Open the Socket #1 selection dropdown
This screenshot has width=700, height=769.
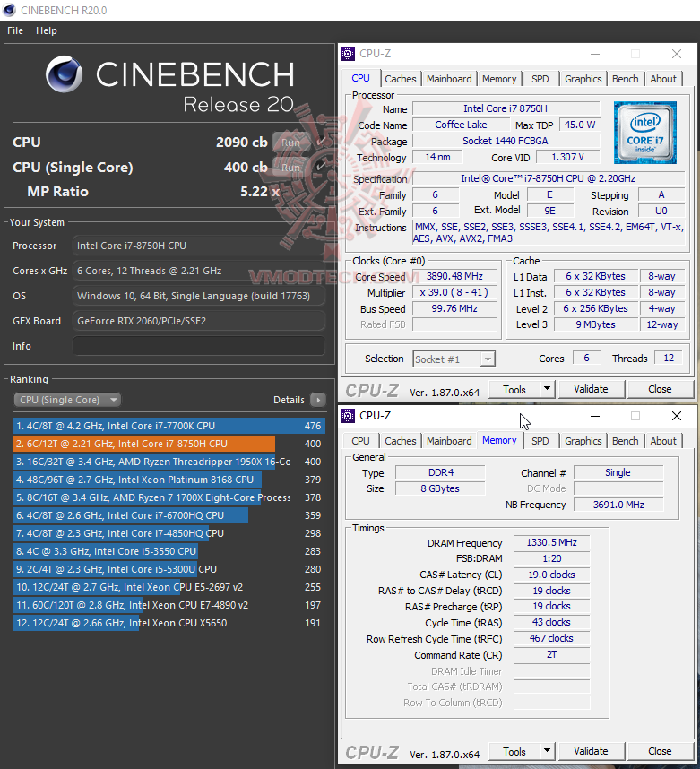tap(454, 359)
